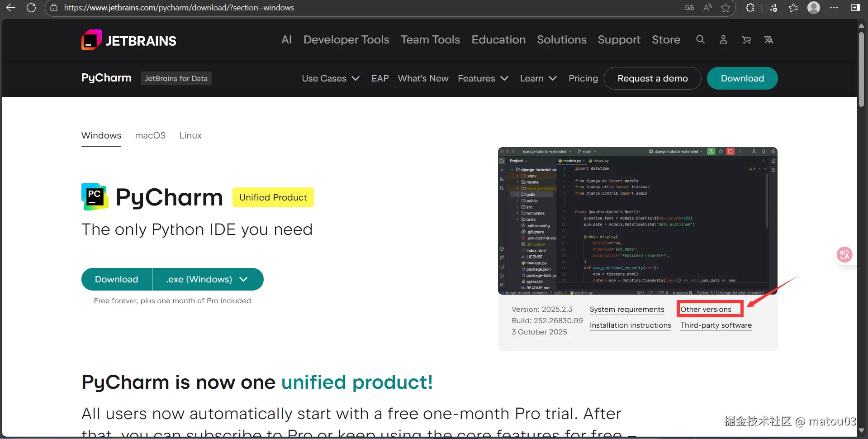868x439 pixels.
Task: Open the Other versions link
Action: point(706,310)
